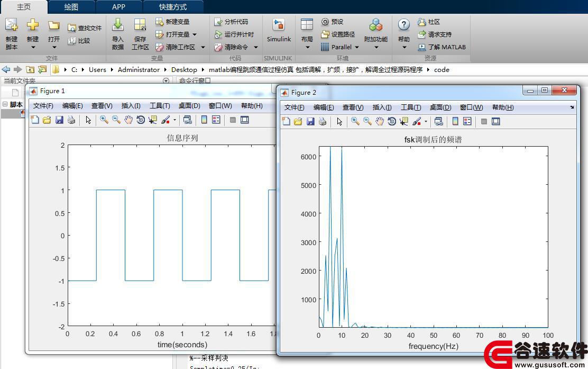
Task: Click New Figure icon in Figure 1 toolbar
Action: [35, 120]
